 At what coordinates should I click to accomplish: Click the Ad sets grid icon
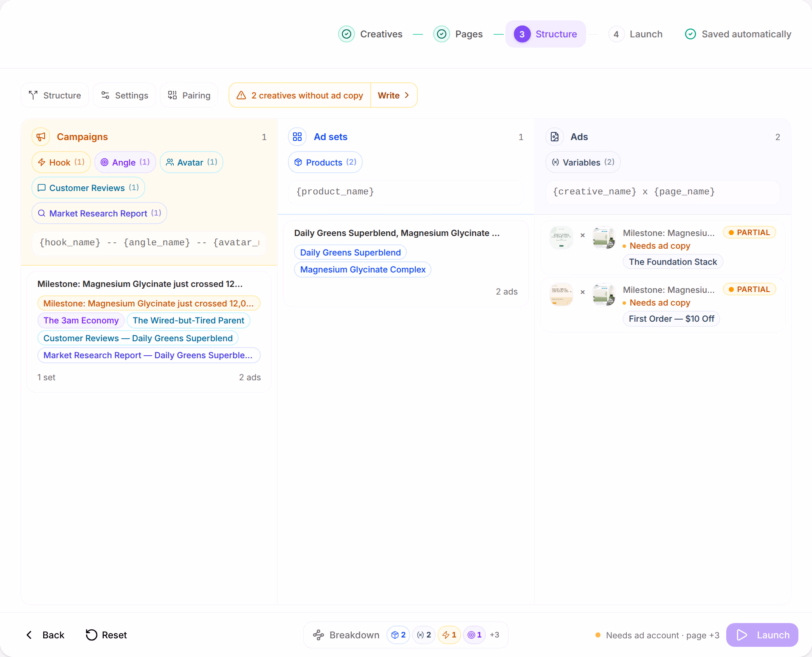(297, 137)
